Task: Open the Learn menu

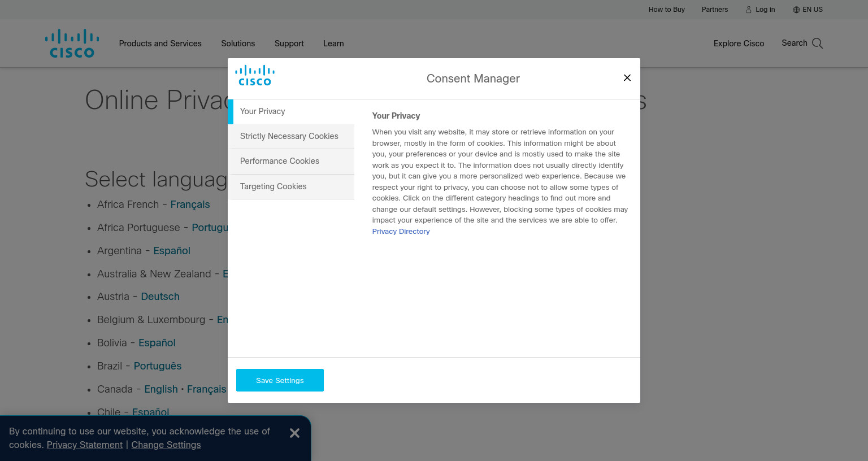Action: point(333,44)
